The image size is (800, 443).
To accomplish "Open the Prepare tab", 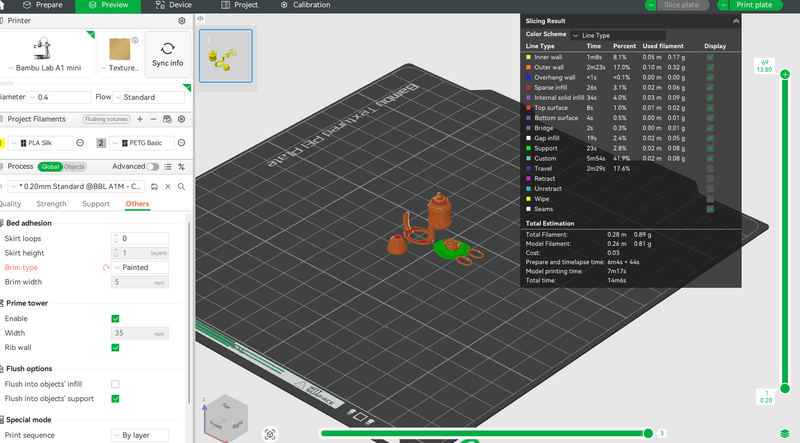I will (43, 5).
